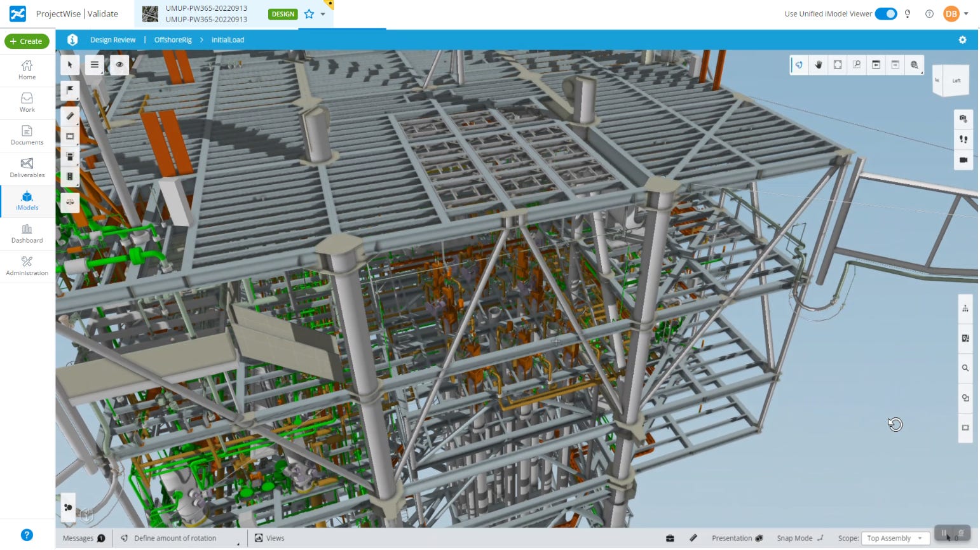Viewport: 980px width, 550px height.
Task: Click the video camera record tool
Action: point(963,159)
